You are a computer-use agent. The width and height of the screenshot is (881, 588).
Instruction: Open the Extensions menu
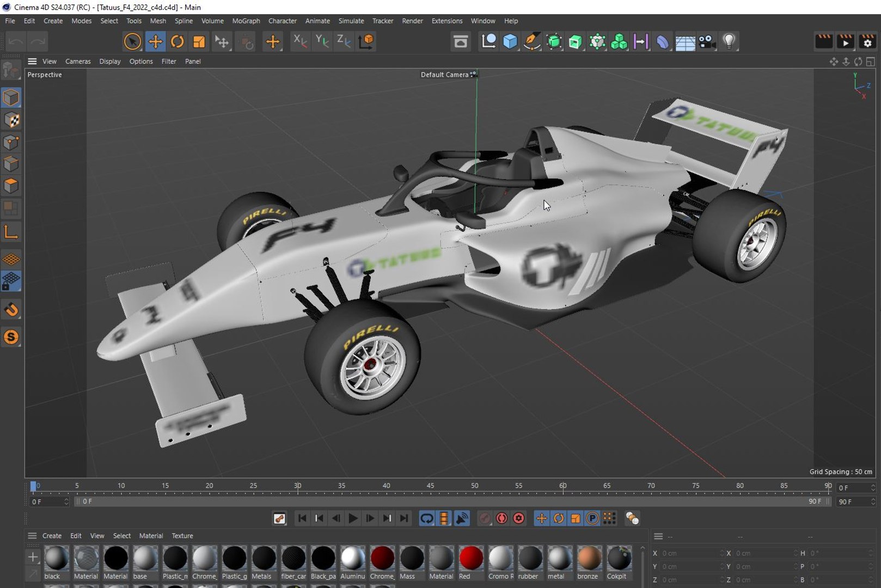click(x=447, y=21)
